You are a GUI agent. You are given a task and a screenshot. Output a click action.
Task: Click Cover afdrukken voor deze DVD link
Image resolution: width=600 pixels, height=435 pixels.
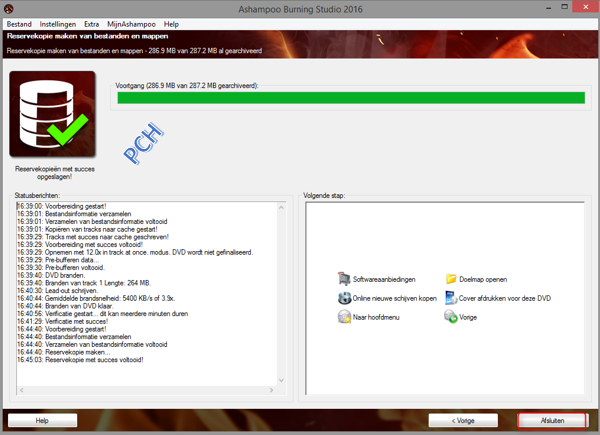[505, 298]
